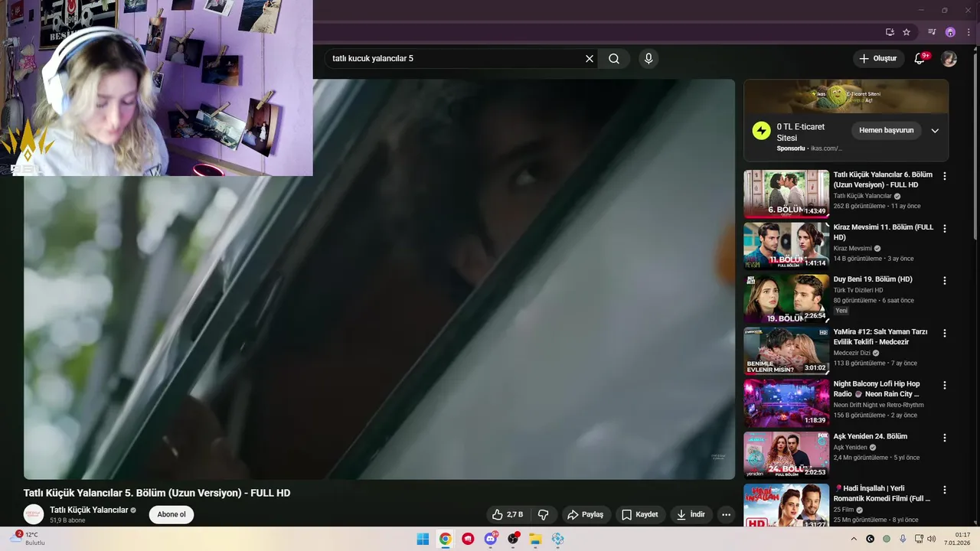Image resolution: width=980 pixels, height=551 pixels.
Task: Open options menu for Aşk Yeniden 24. Bölüm
Action: click(945, 438)
